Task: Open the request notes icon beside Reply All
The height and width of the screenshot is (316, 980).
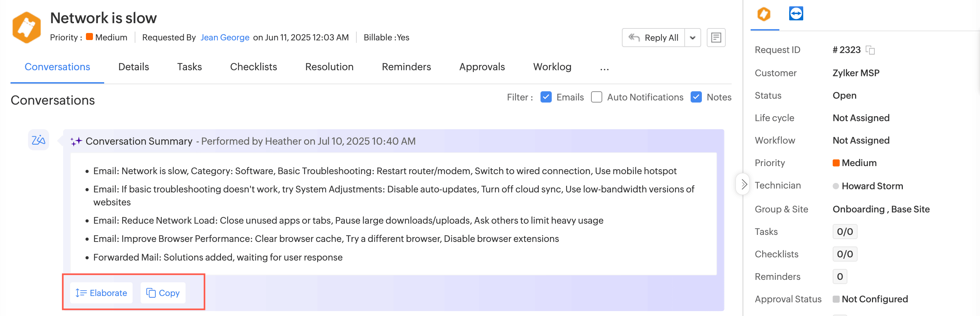Action: pyautogui.click(x=716, y=38)
